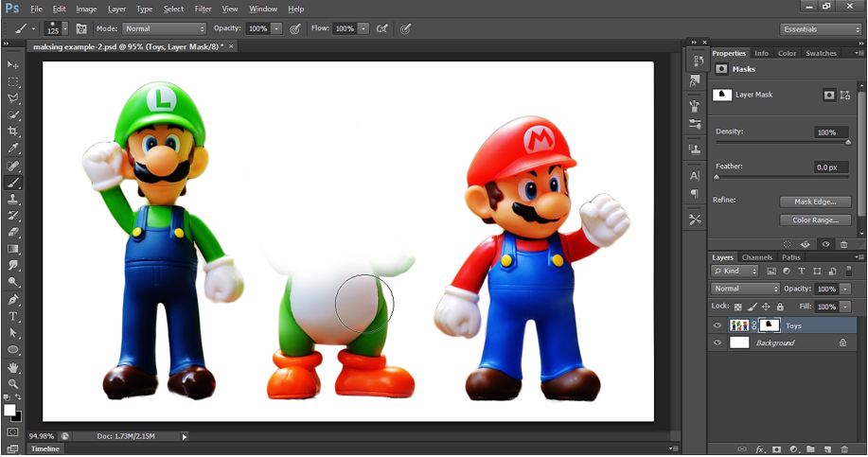Open the layer Fill slider arrow
The image size is (868, 457).
(845, 307)
